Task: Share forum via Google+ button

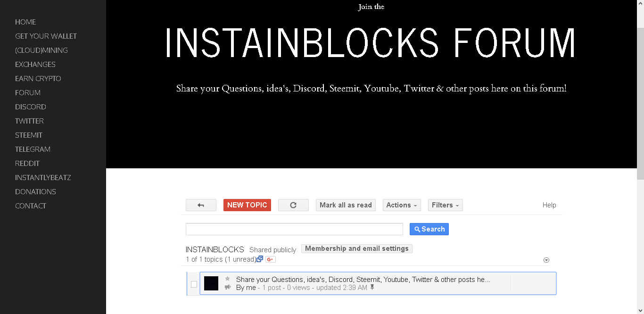Action: coord(271,259)
